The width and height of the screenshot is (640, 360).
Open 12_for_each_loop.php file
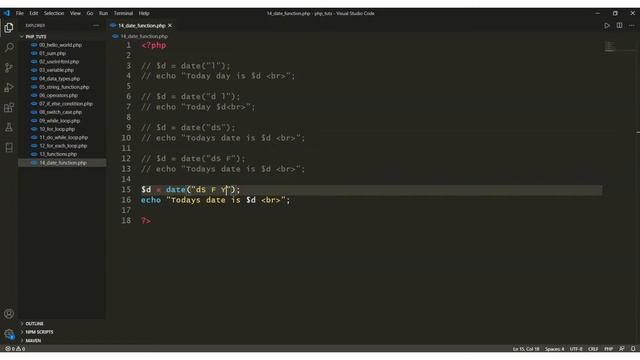pos(63,146)
